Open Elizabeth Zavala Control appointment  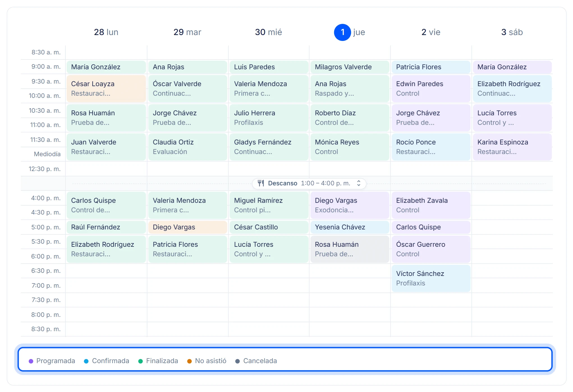click(431, 205)
